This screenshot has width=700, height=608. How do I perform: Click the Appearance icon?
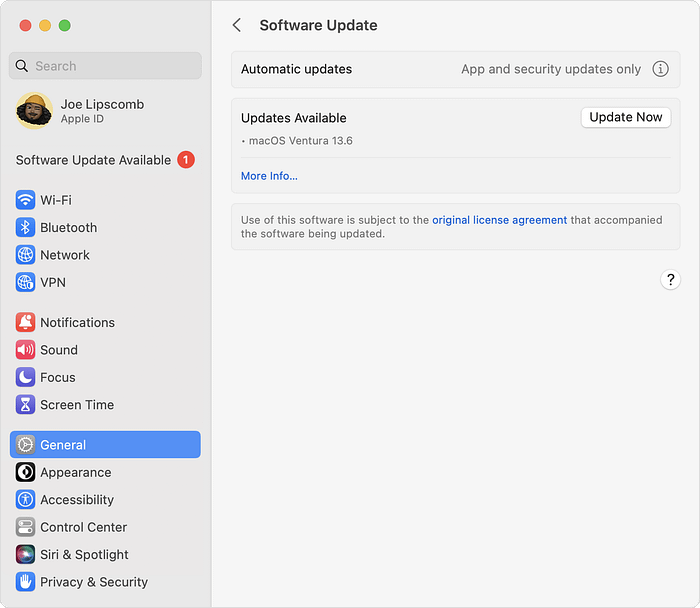pyautogui.click(x=25, y=472)
